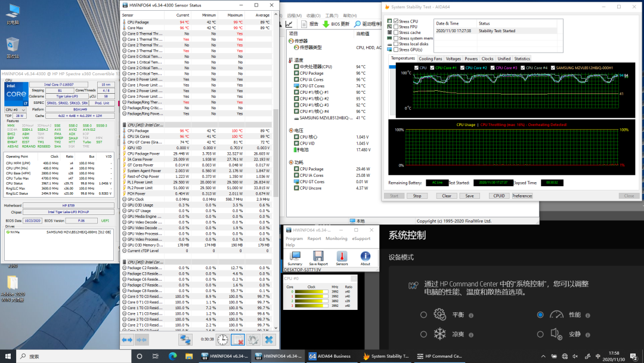Click the Preferences button in AIDA64
The height and width of the screenshot is (363, 644).
(522, 196)
